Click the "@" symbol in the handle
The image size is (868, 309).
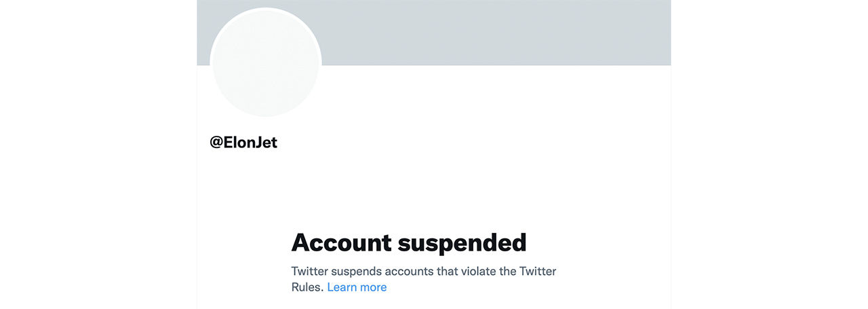point(217,143)
